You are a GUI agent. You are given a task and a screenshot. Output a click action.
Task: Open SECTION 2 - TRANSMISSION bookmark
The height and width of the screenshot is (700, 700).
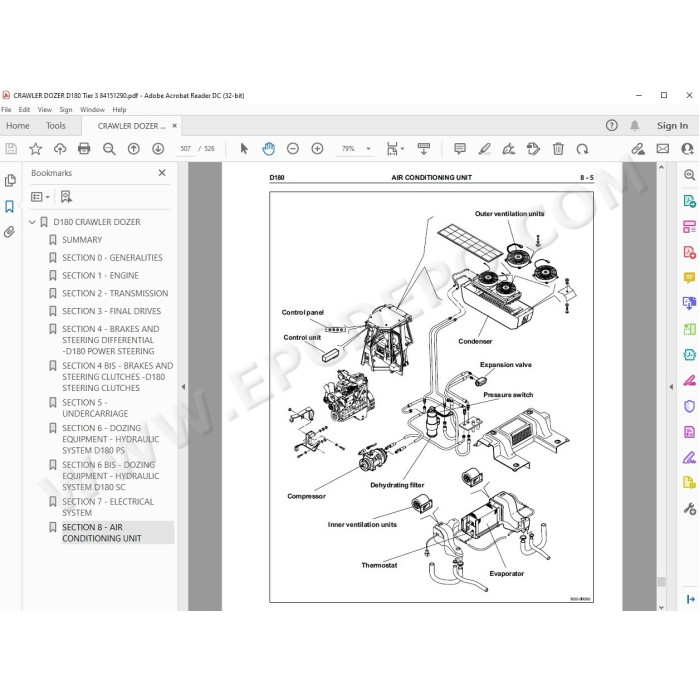[x=115, y=293]
